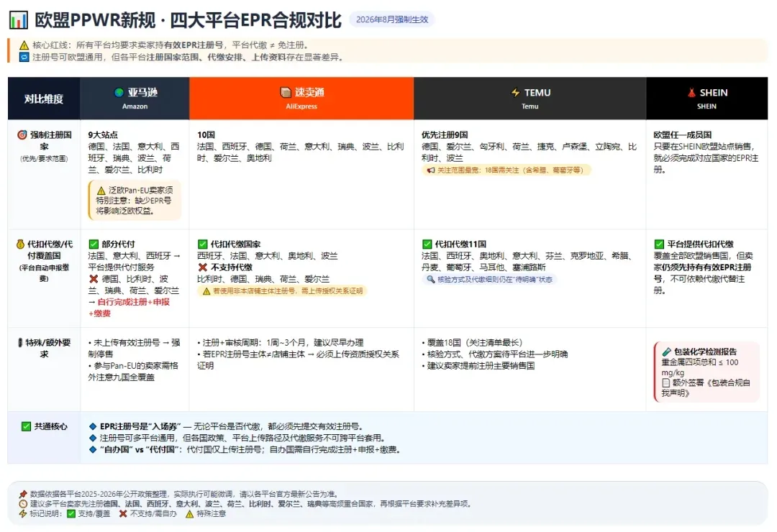Click the warning icon in 泛欧Pan-EU note

pos(101,191)
